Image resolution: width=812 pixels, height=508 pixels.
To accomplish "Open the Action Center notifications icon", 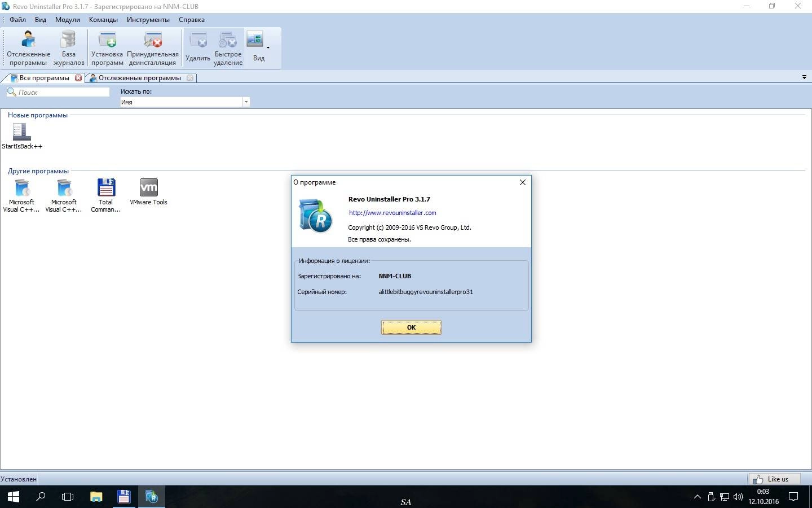I will (793, 497).
